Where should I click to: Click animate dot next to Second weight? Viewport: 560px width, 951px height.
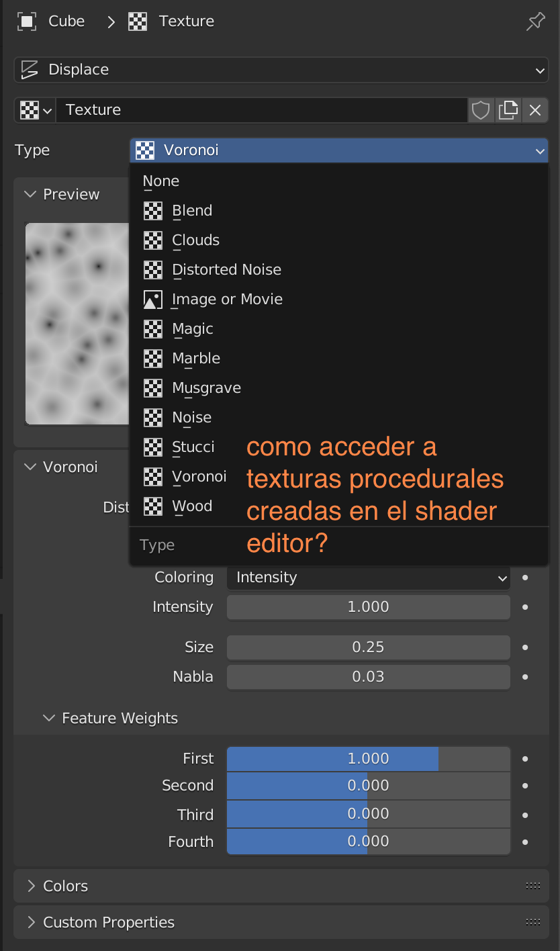click(525, 786)
